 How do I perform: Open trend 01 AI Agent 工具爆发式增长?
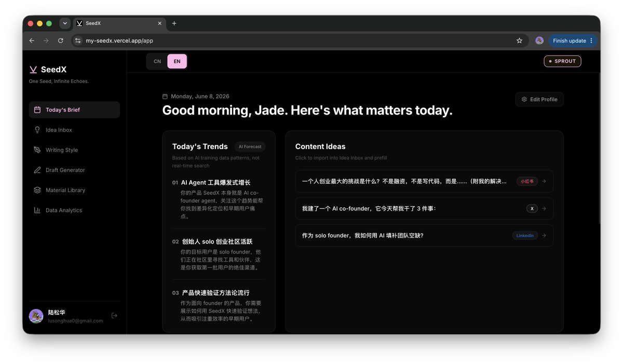(x=219, y=199)
